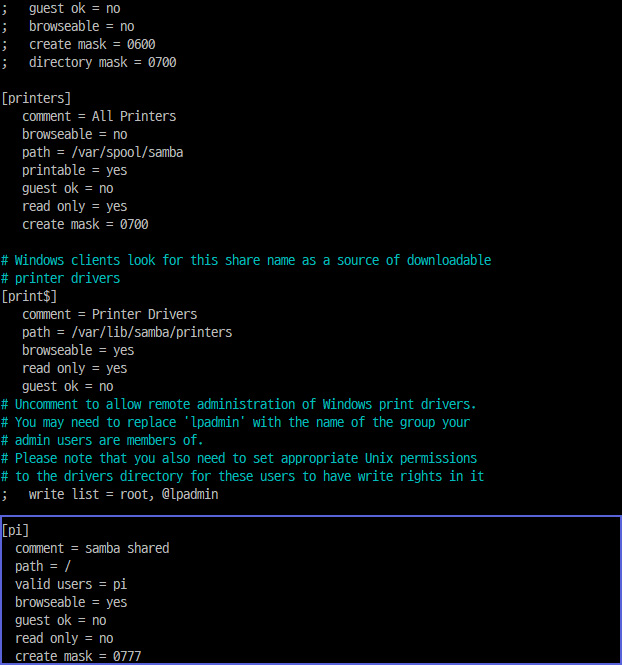
Task: Click the '; create mask = 0600' line
Action: coord(78,45)
